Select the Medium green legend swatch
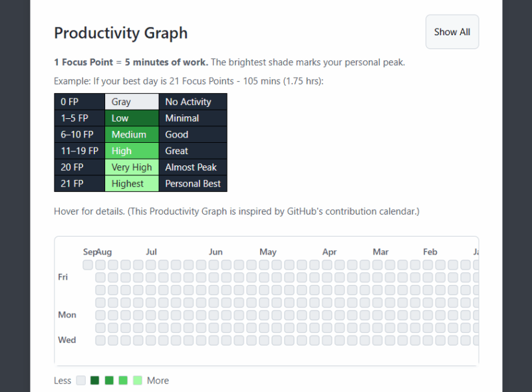Screen dimensions: 532x392 tap(132, 134)
